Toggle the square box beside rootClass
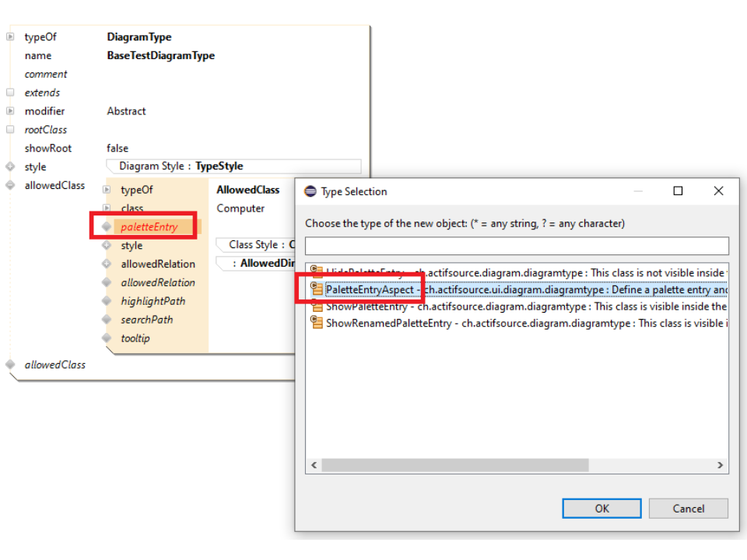 pos(10,130)
